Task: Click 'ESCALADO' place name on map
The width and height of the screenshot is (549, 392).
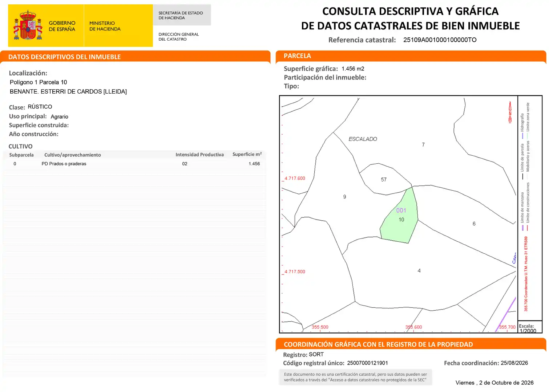Action: 363,139
